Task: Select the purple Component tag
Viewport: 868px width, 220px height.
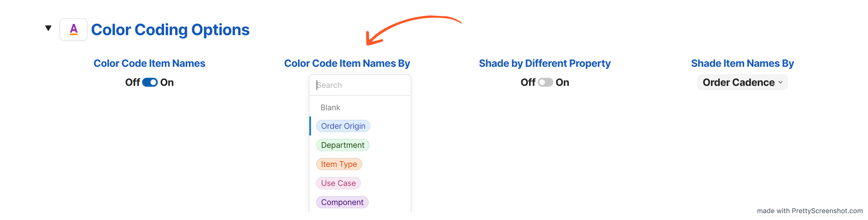Action: [x=342, y=202]
